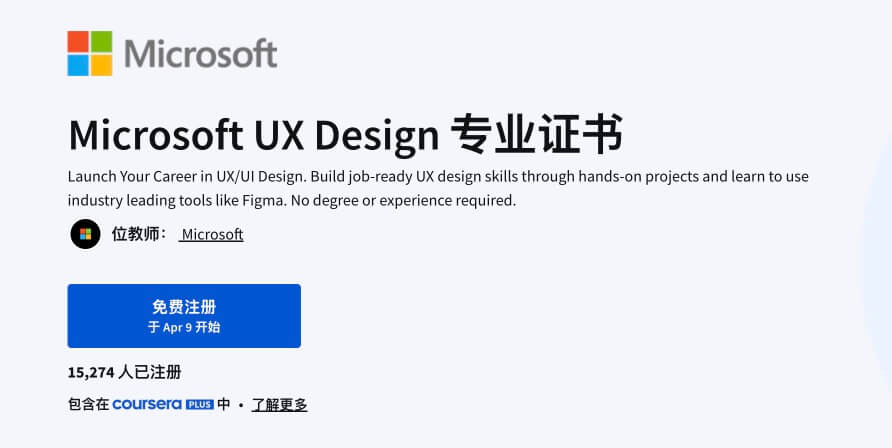The height and width of the screenshot is (448, 892).
Task: Click the red square of the Microsoft logo
Action: point(78,41)
